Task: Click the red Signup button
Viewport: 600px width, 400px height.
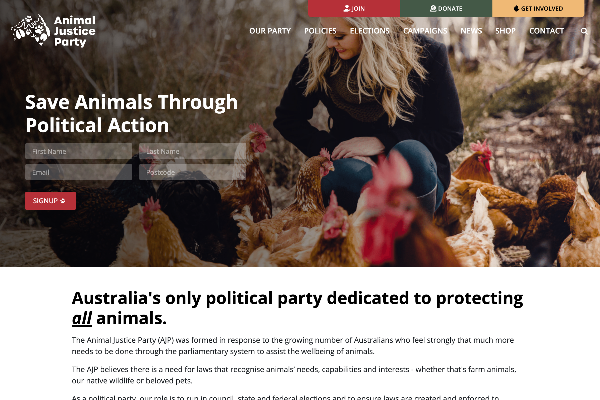Action: 51,201
